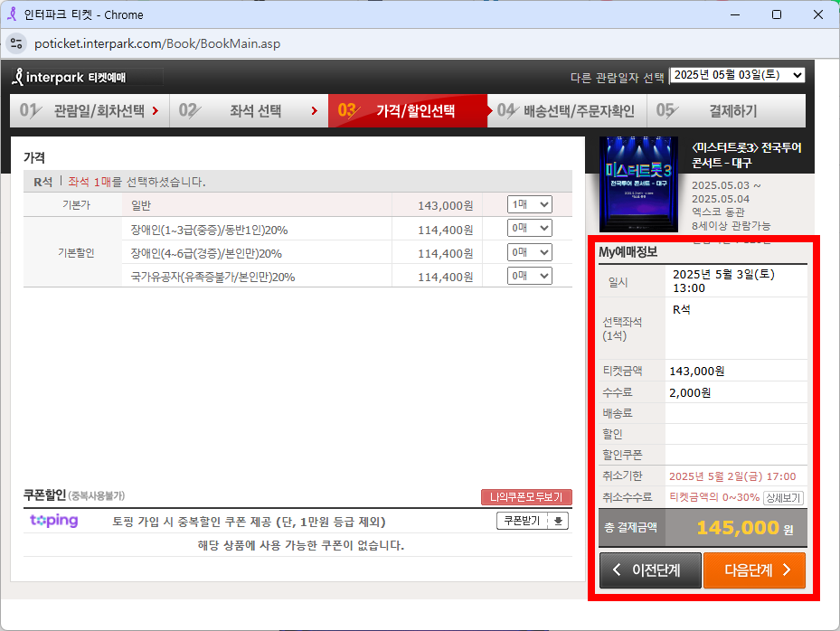Minimize the Chrome window
This screenshot has height=631, width=840.
pos(735,14)
